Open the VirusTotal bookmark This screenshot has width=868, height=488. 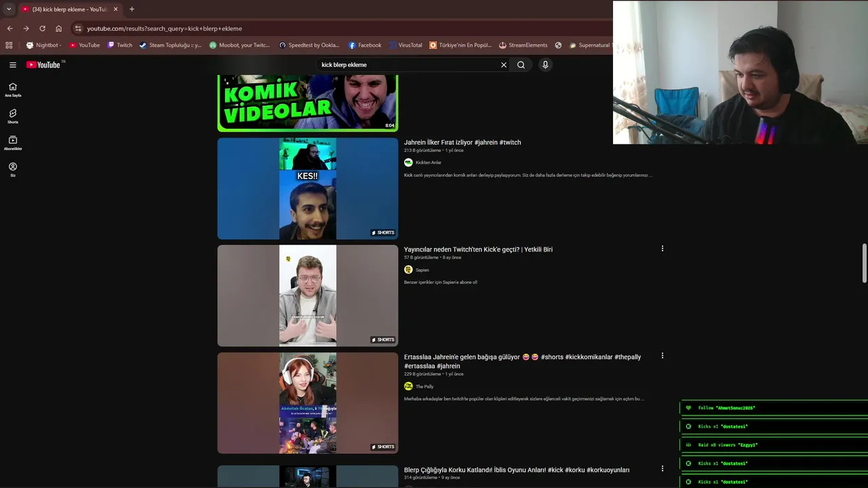[406, 45]
